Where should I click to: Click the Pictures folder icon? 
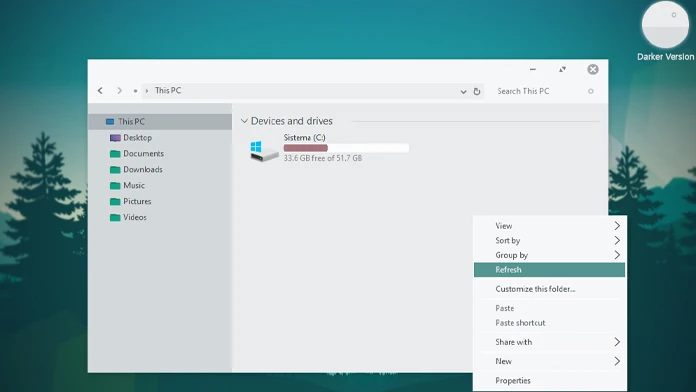(115, 202)
